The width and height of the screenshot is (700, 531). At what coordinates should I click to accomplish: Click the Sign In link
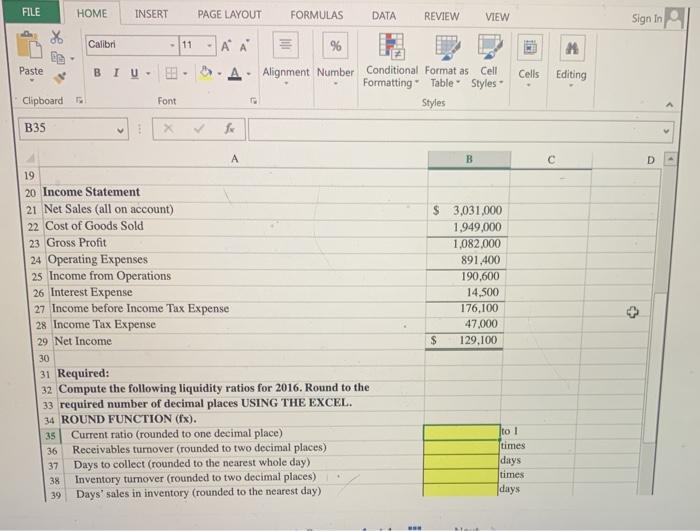tap(646, 19)
